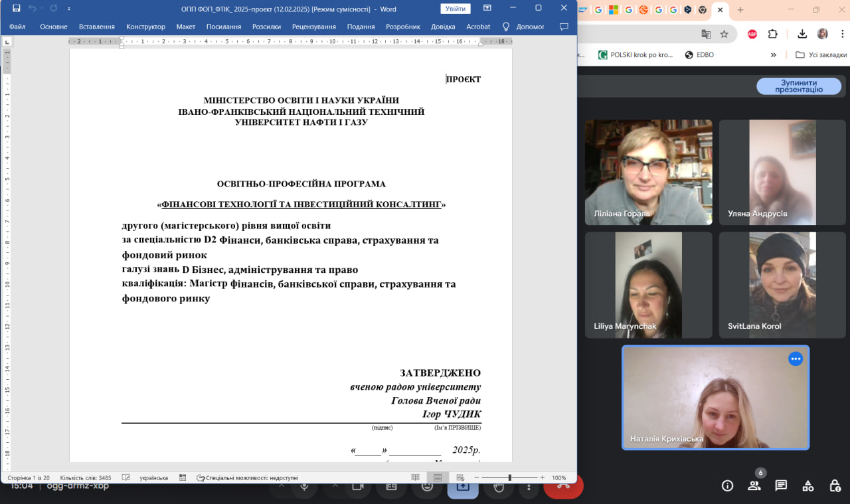Image resolution: width=850 pixels, height=504 pixels.
Task: Open the meeting chat icon
Action: pos(781,485)
